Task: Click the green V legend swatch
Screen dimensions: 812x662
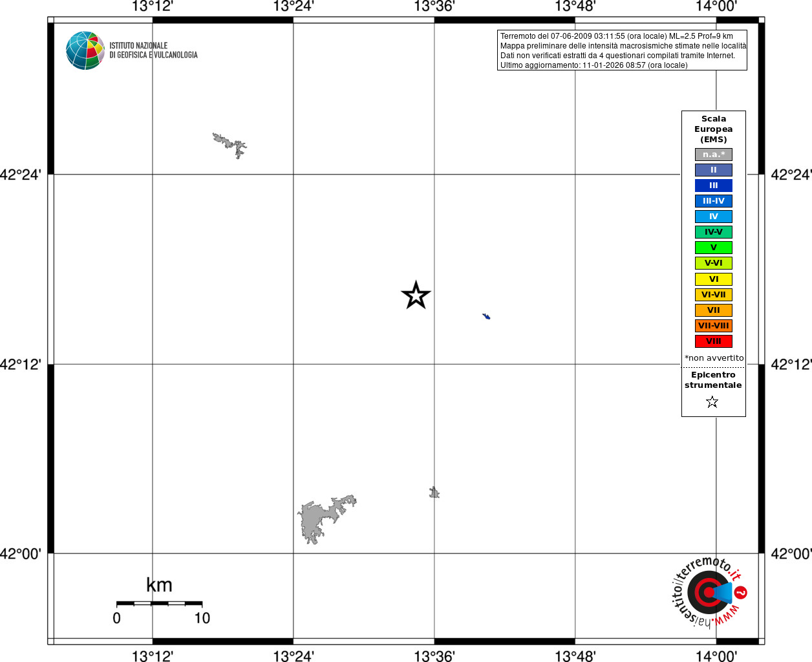Action: pyautogui.click(x=714, y=248)
